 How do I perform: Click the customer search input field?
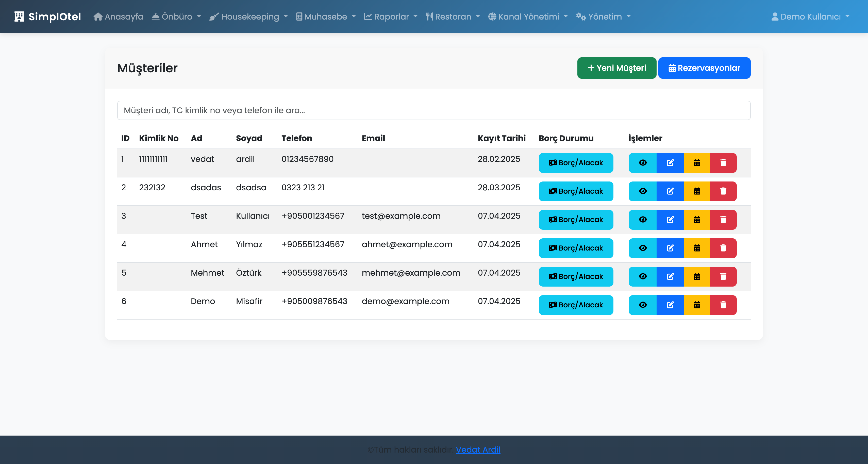[x=433, y=110]
